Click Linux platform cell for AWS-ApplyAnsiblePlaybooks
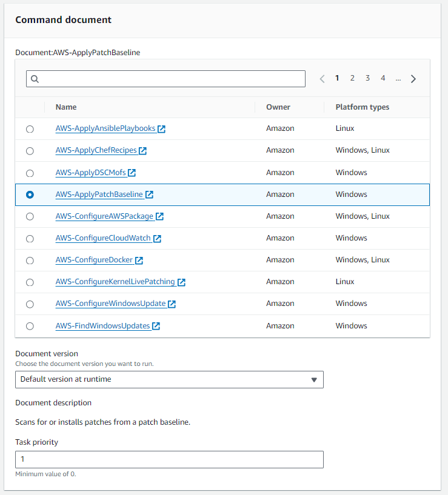The width and height of the screenshot is (448, 495). click(345, 128)
